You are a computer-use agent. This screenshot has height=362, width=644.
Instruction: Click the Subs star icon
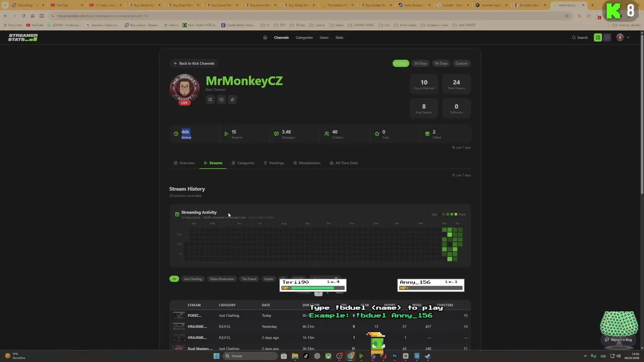pyautogui.click(x=377, y=134)
